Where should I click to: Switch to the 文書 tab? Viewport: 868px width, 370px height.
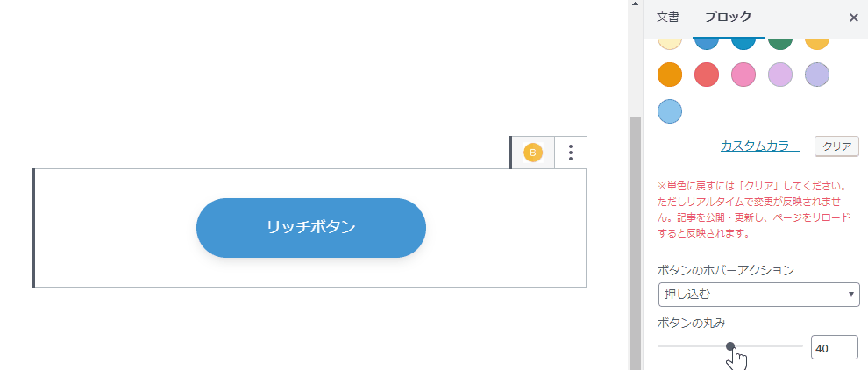click(x=667, y=18)
